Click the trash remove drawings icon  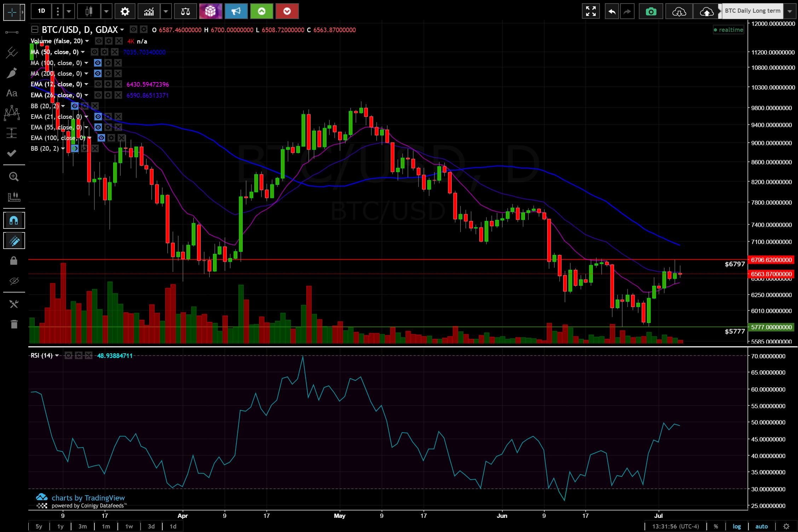coord(13,324)
